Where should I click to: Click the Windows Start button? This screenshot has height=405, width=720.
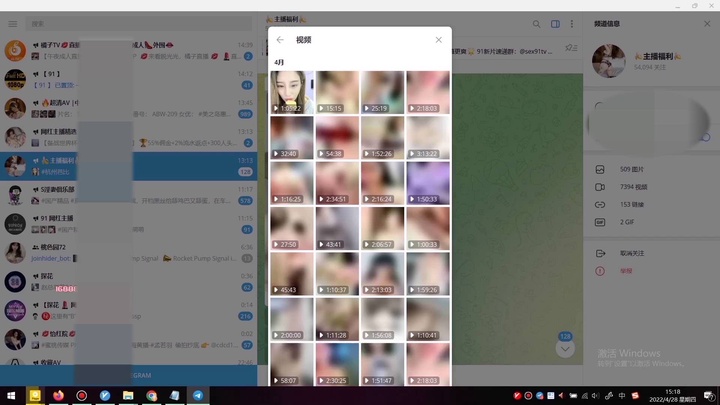click(10, 395)
